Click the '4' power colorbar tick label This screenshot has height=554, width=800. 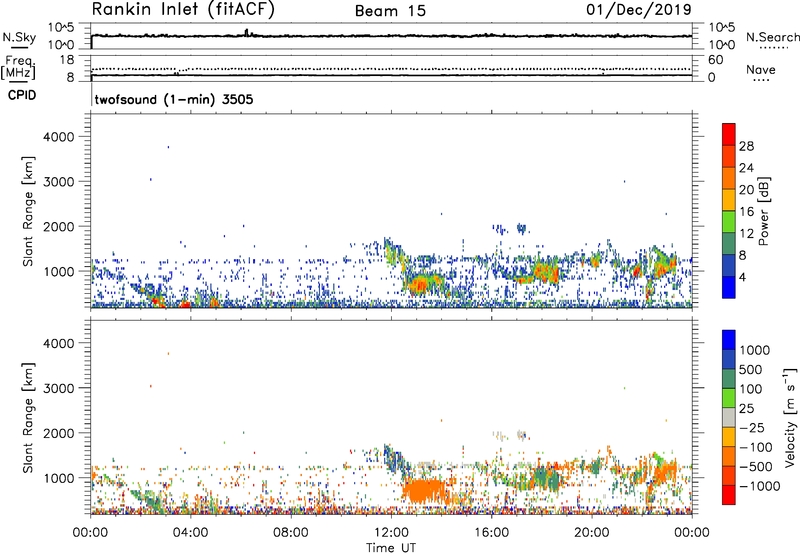742,277
